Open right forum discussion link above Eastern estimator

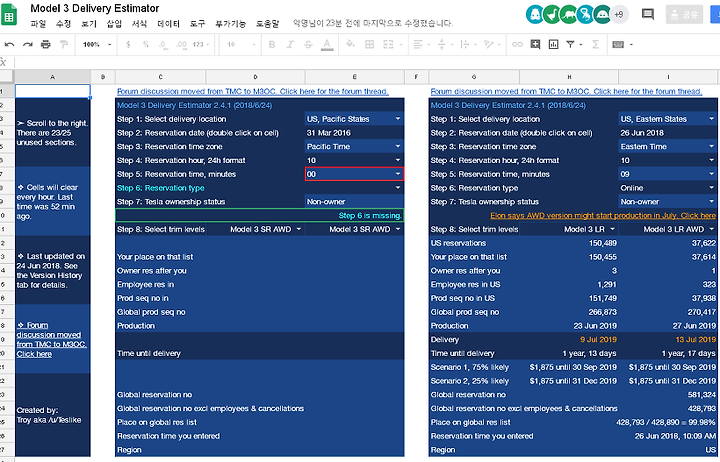click(x=566, y=91)
